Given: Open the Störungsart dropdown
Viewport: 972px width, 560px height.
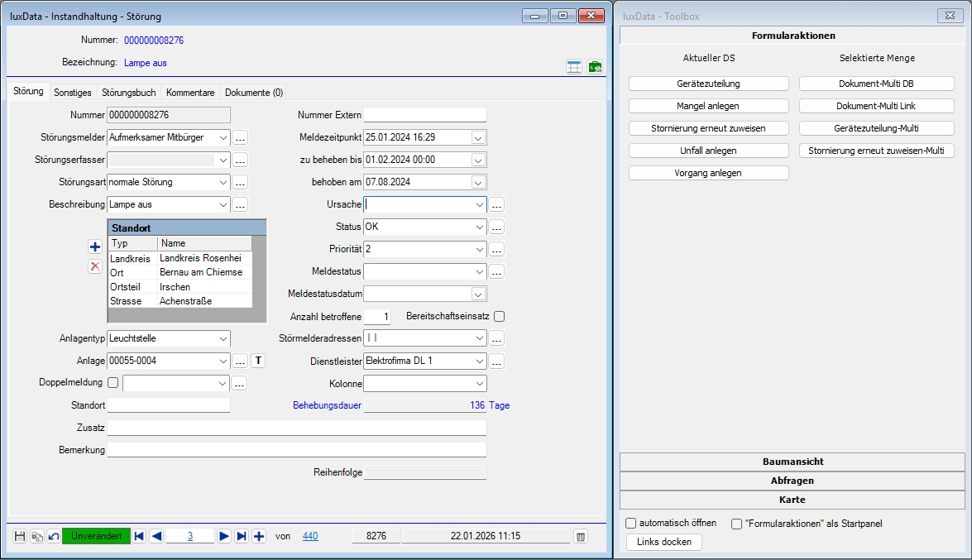Looking at the screenshot, I should (x=223, y=182).
